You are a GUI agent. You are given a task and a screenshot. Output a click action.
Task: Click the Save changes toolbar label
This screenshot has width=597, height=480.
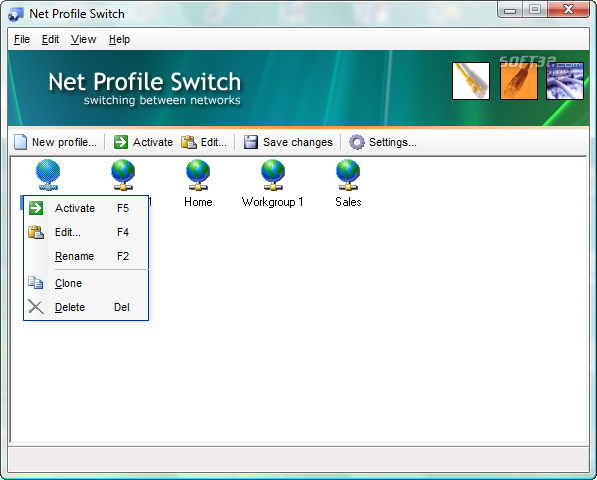[x=298, y=142]
